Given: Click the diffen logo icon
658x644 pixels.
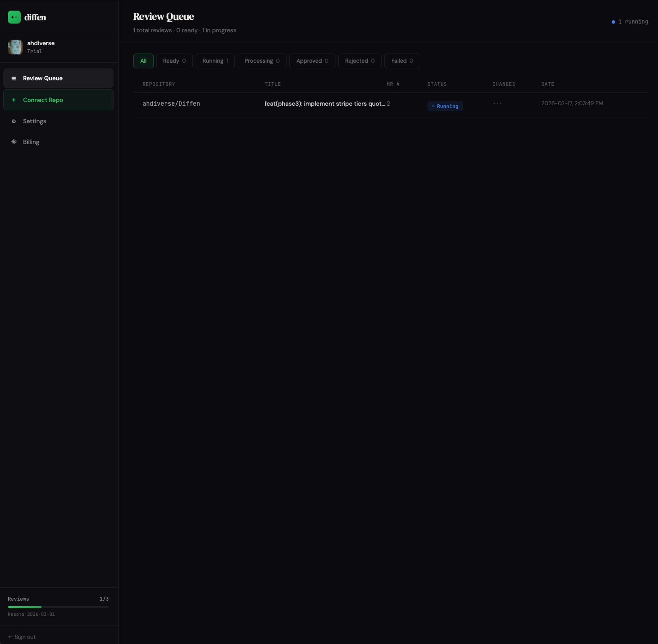Looking at the screenshot, I should [x=14, y=17].
